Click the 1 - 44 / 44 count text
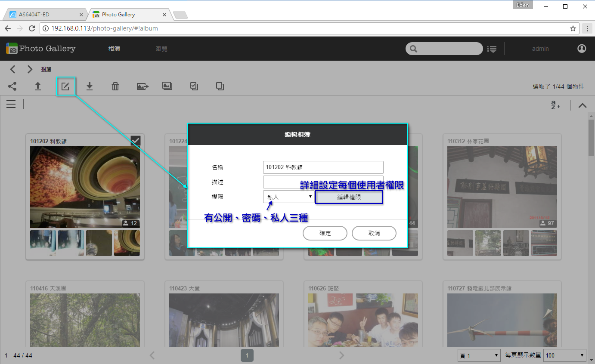 coord(19,355)
